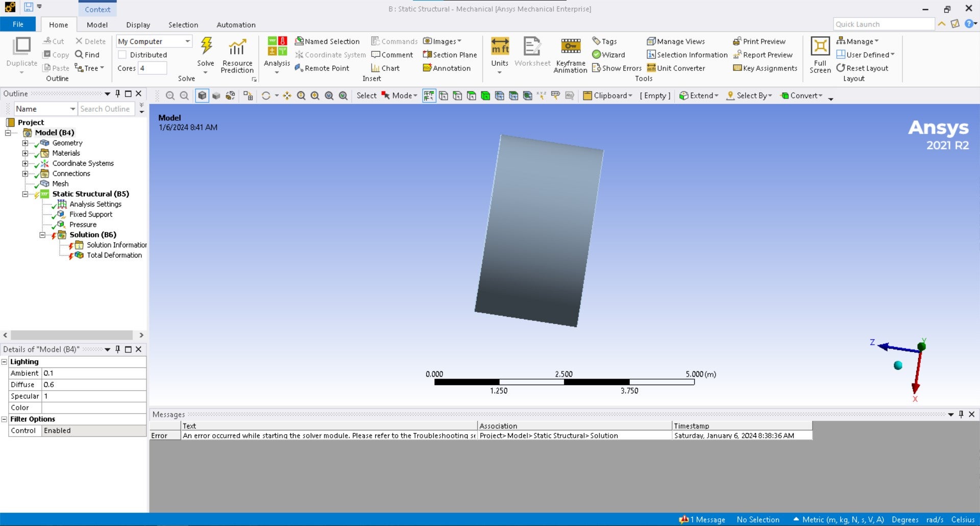Click the Color field in Lighting
The image size is (980, 526).
tap(93, 408)
